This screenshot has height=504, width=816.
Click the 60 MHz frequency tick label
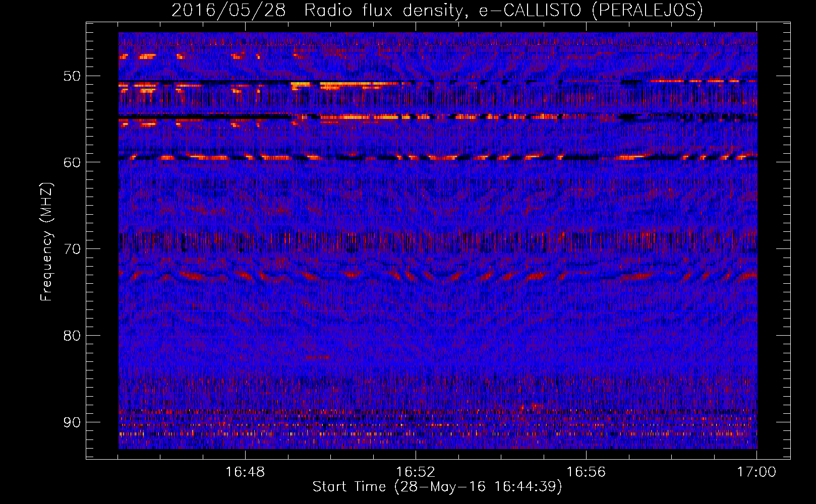pos(72,162)
